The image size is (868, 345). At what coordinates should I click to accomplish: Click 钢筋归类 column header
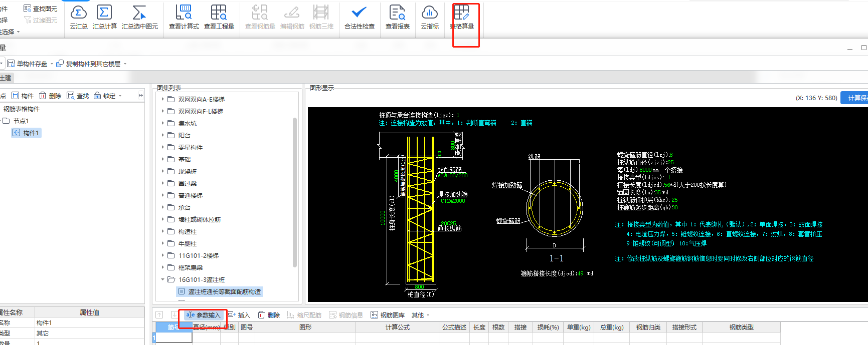click(648, 327)
